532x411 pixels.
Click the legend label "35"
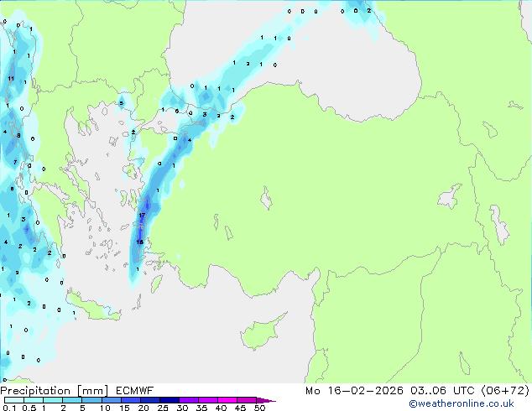[201, 408]
